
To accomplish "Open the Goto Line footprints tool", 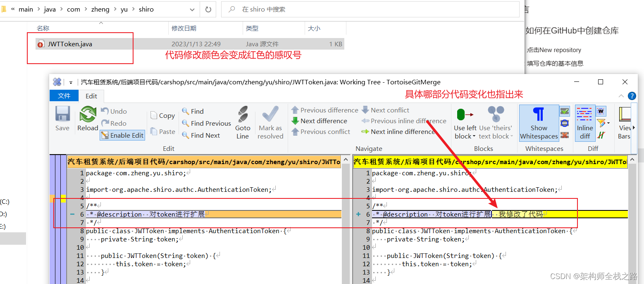I will coord(243,122).
